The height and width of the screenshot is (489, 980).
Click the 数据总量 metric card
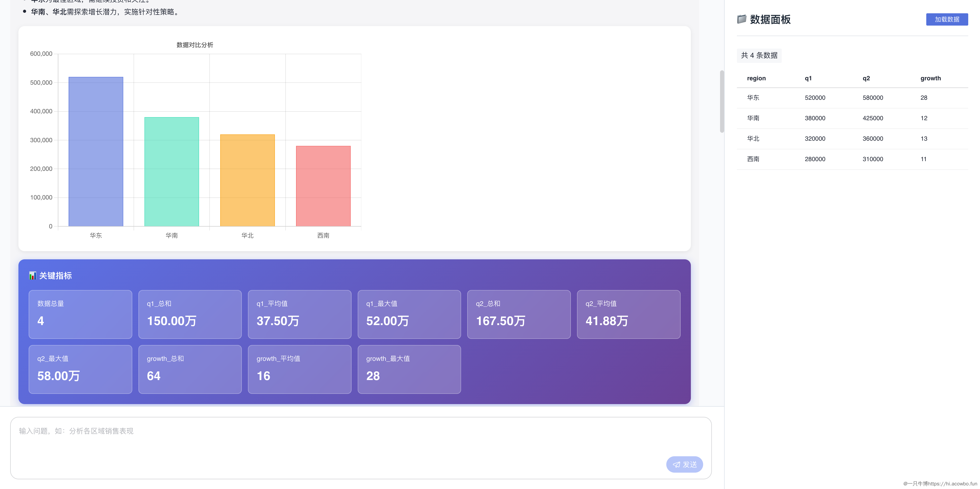80,315
